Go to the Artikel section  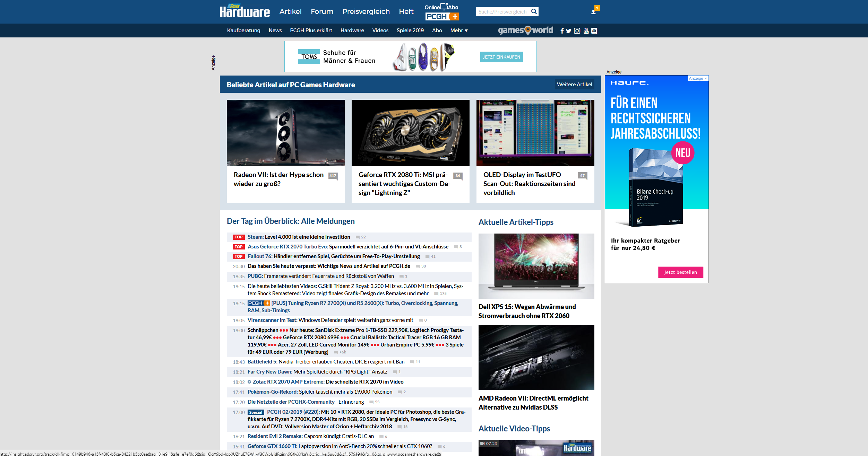pos(291,11)
